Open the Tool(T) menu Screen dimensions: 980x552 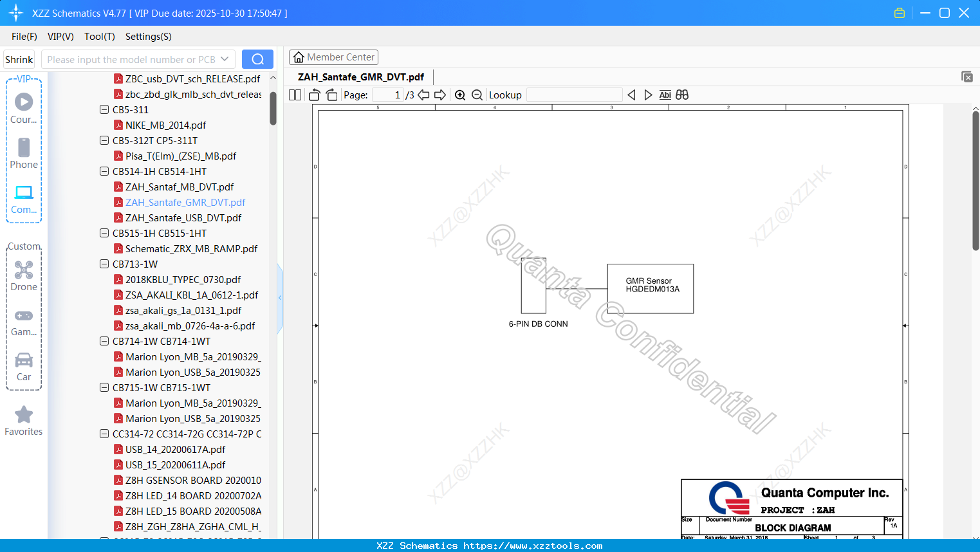[x=100, y=37]
